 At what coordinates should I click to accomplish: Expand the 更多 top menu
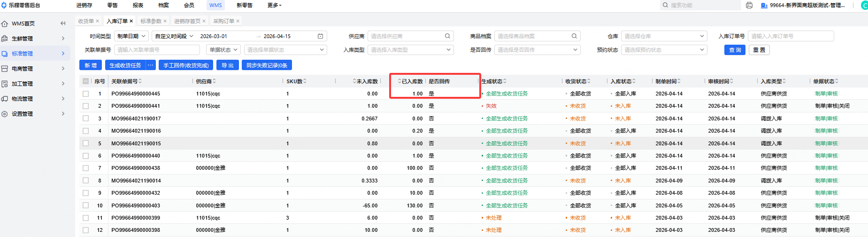pyautogui.click(x=275, y=5)
